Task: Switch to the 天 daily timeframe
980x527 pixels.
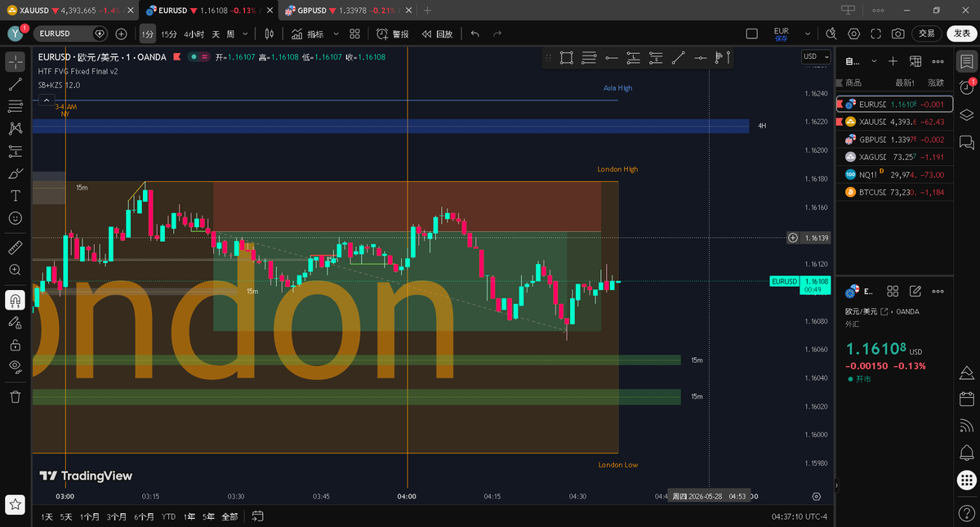Action: tap(216, 33)
